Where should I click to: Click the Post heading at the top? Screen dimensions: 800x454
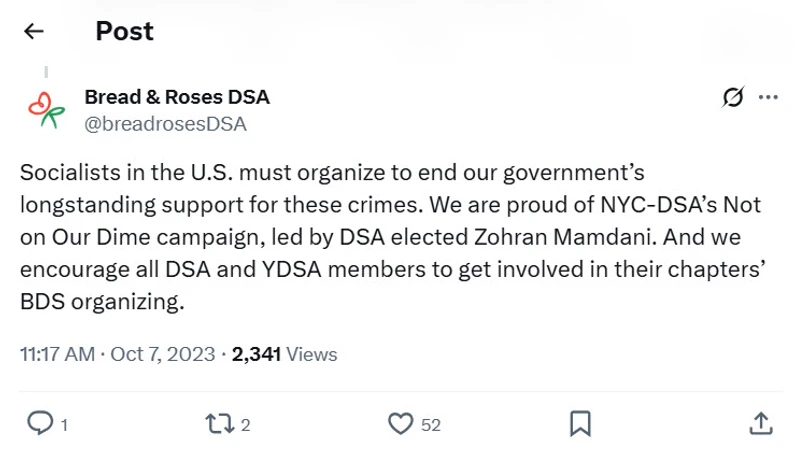pos(124,31)
